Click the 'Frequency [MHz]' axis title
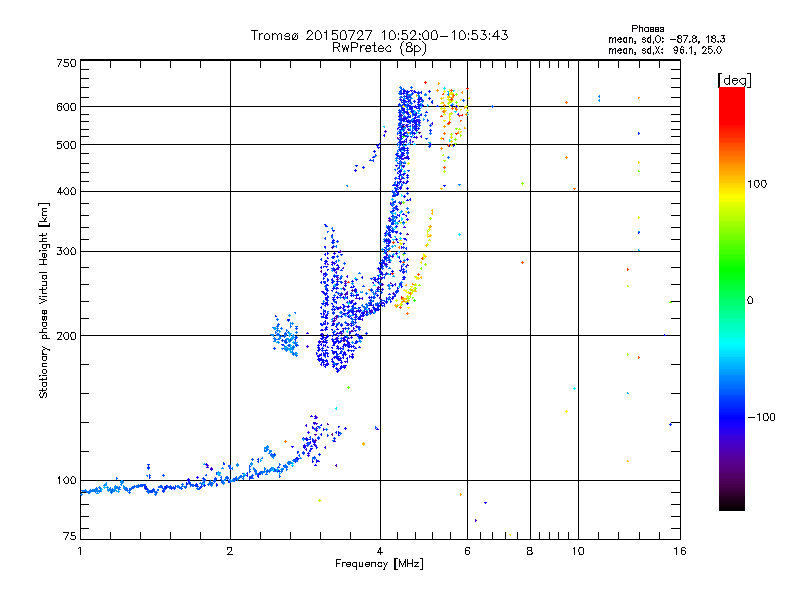800x600 pixels. [379, 564]
